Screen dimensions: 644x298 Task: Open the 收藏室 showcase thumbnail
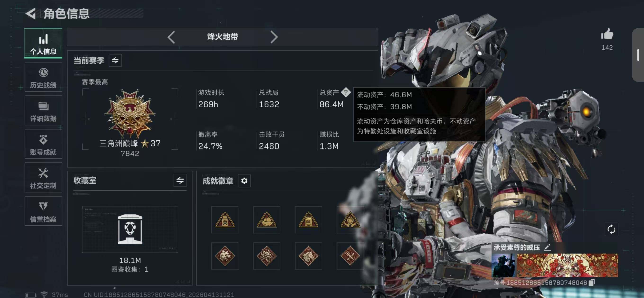[130, 229]
